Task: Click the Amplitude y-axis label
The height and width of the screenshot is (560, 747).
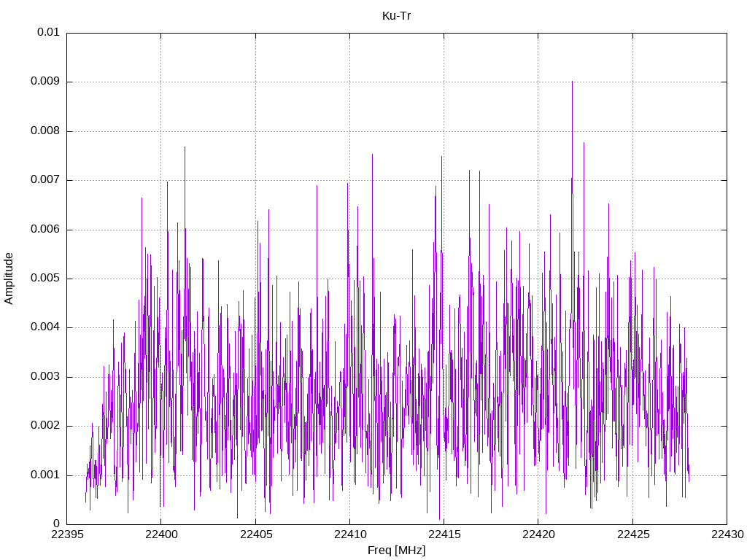Action: click(x=9, y=279)
